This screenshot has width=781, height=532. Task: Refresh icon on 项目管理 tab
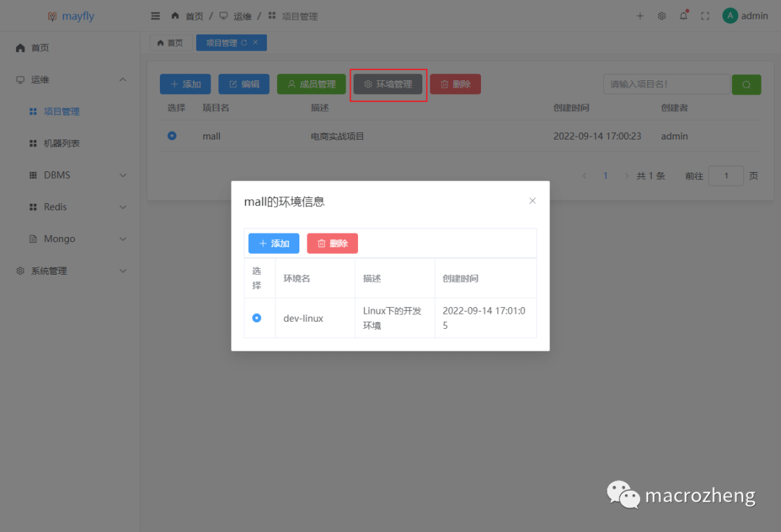coord(244,43)
